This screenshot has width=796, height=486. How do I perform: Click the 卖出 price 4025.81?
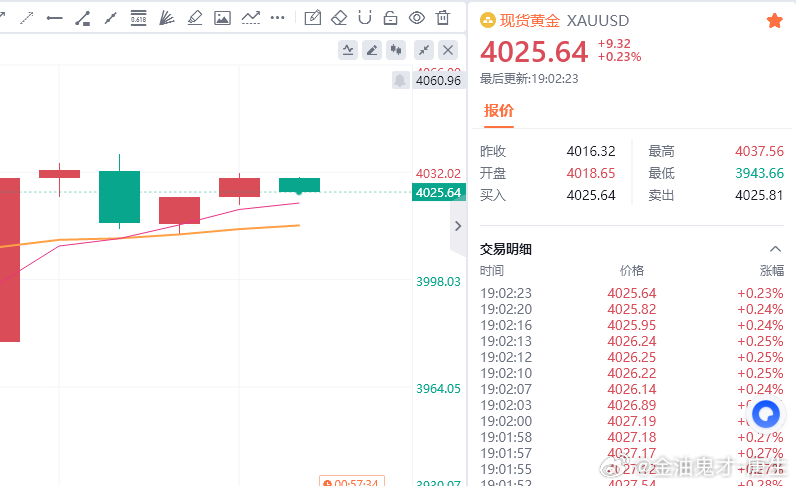point(759,195)
